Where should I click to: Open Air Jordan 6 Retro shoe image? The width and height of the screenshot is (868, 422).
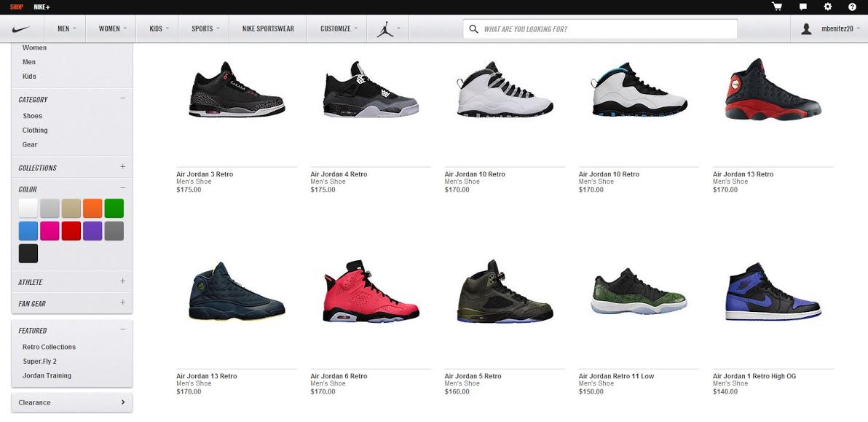[x=371, y=292]
